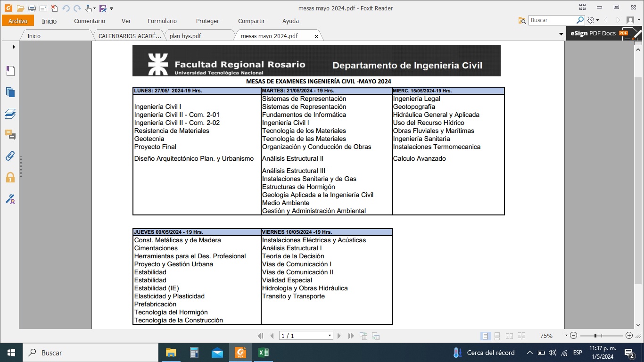Open the Comentario ribbon tab
This screenshot has height=362, width=644.
90,21
